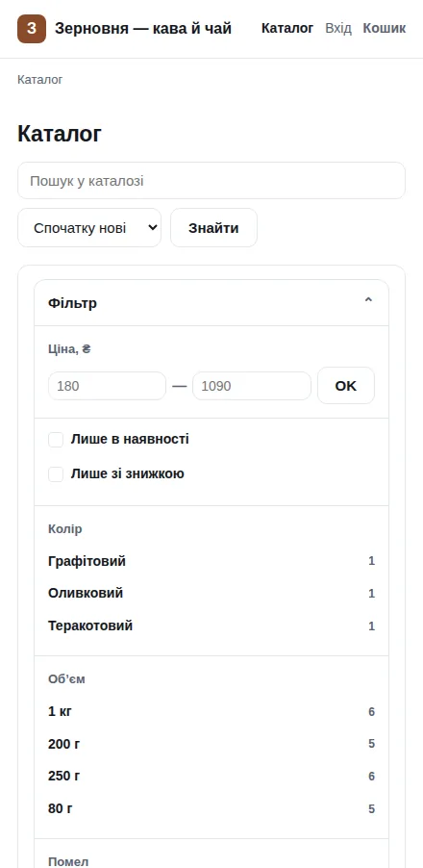The width and height of the screenshot is (423, 868).
Task: Filter by color Теракотовий
Action: tap(211, 626)
